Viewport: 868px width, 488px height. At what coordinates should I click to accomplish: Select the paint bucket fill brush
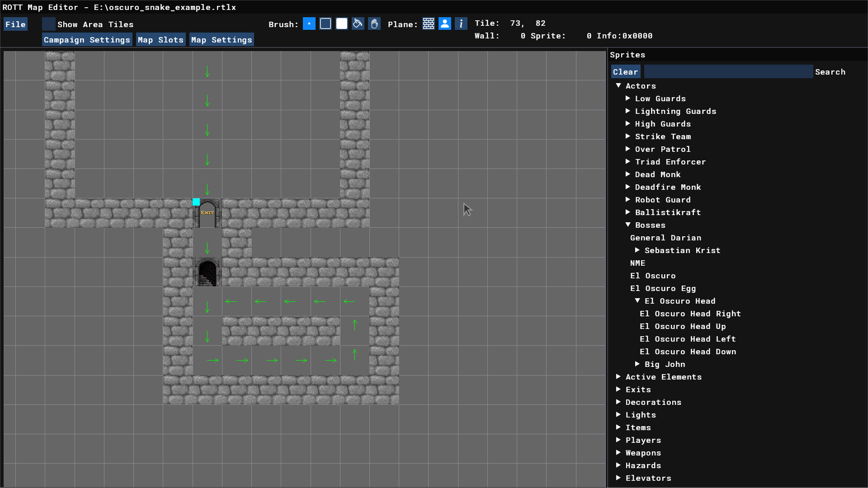tap(358, 24)
